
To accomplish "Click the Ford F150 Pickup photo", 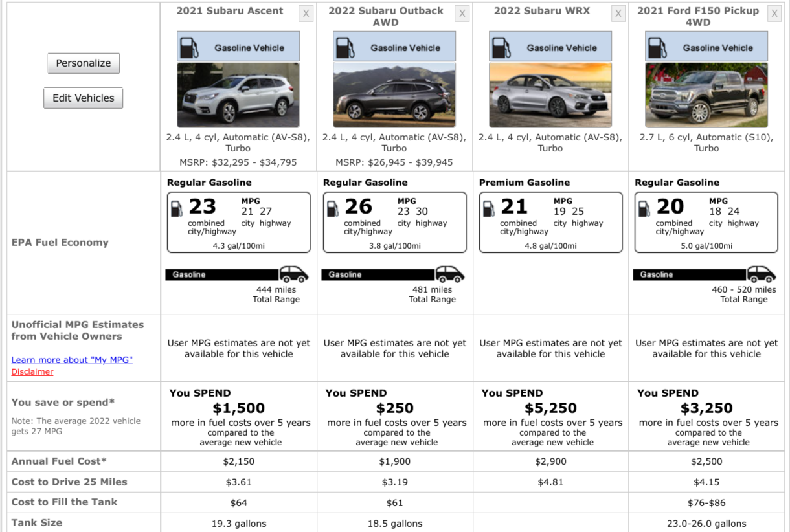I will [x=706, y=95].
